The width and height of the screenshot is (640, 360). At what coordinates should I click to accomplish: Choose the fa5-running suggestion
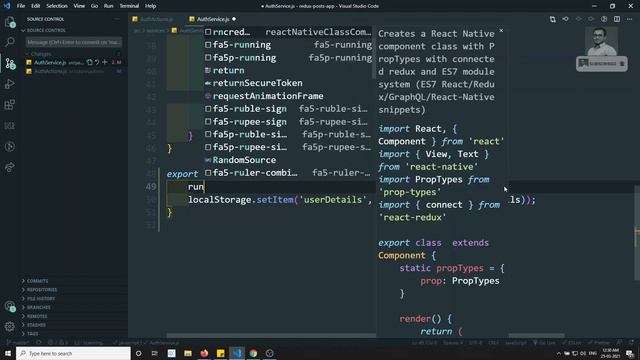288,45
